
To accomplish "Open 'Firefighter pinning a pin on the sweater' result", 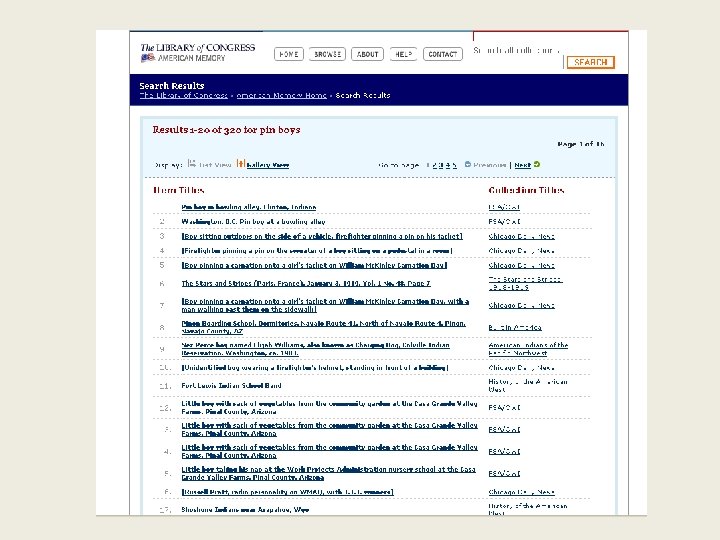I will [317, 251].
